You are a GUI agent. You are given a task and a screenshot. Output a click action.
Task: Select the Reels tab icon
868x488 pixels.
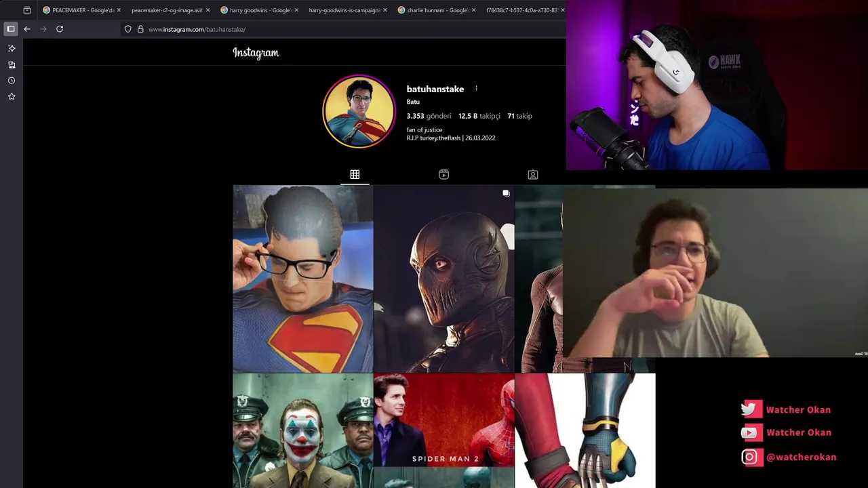click(x=443, y=174)
